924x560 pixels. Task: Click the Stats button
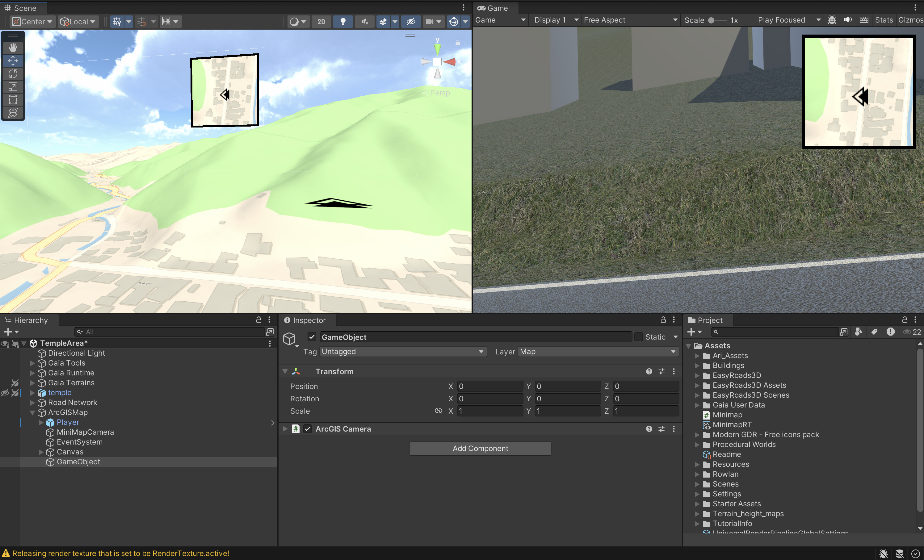[884, 20]
